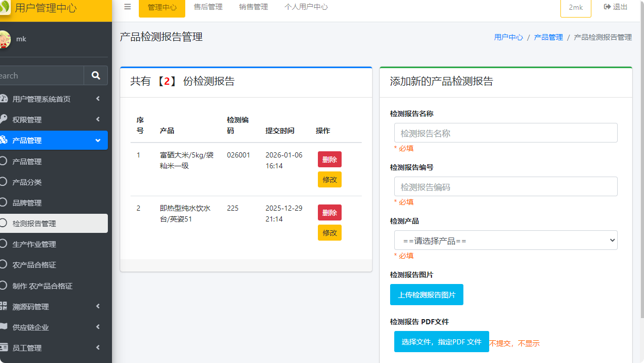Viewport: 644px width, 363px height.
Task: Click the ID card icon beside 员工管理
Action: pos(4,348)
